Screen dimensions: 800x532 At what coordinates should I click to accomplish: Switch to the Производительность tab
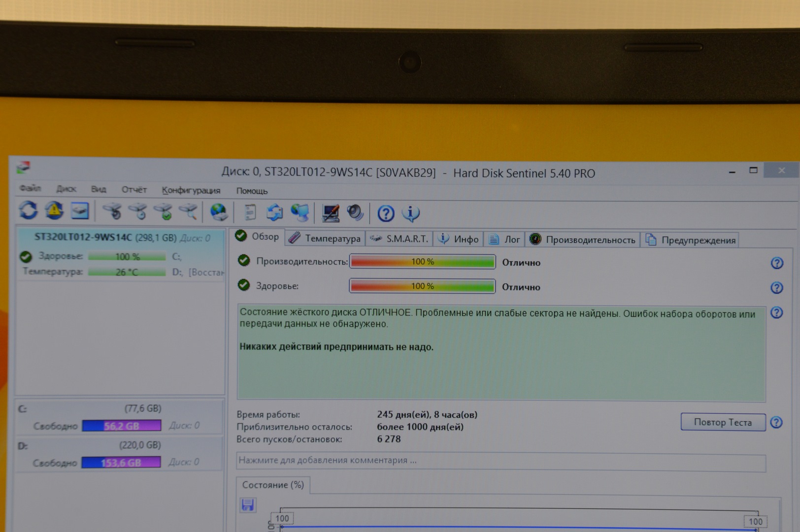click(x=583, y=240)
